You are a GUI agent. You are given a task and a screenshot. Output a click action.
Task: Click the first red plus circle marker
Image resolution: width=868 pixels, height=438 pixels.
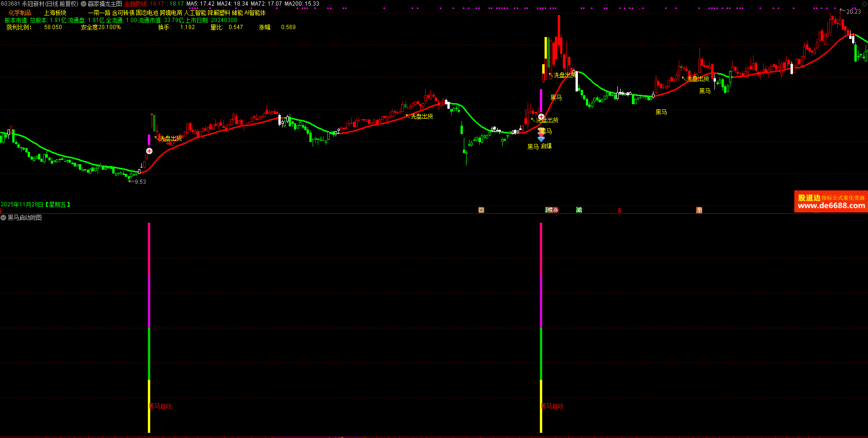pyautogui.click(x=149, y=151)
